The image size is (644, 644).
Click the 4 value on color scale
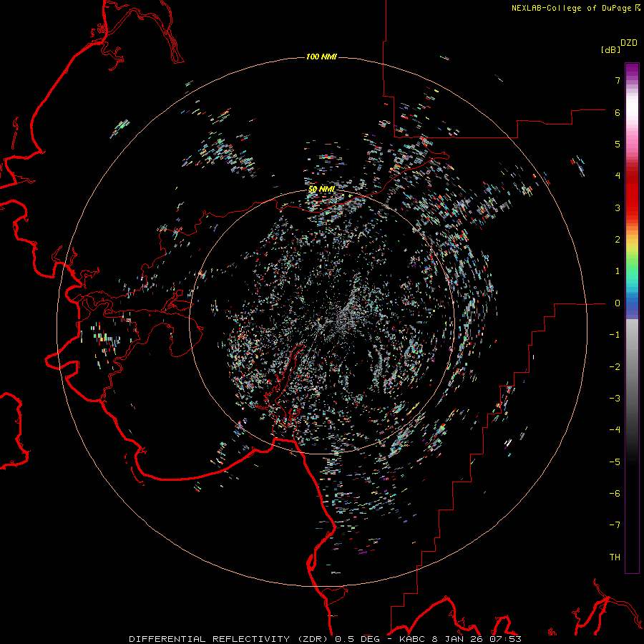[618, 176]
